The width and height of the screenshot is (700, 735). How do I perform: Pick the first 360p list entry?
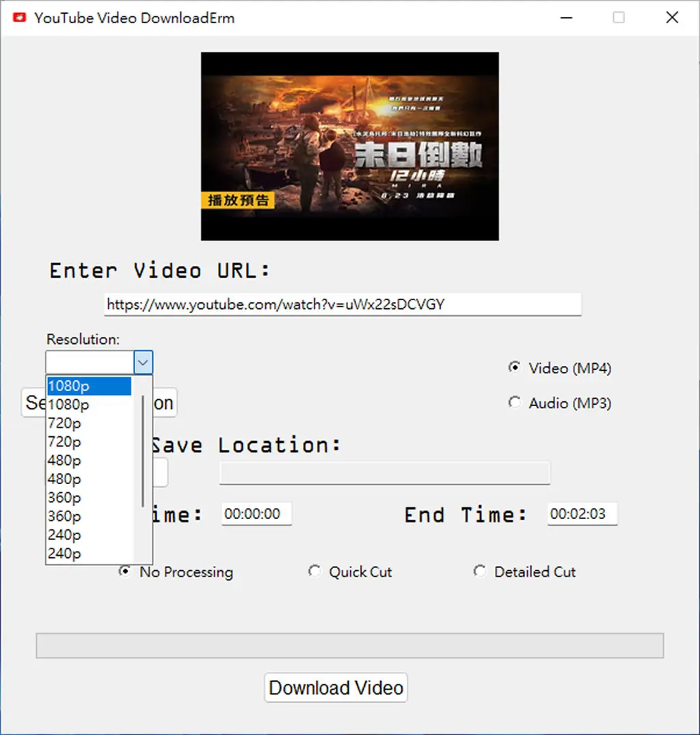coord(89,497)
